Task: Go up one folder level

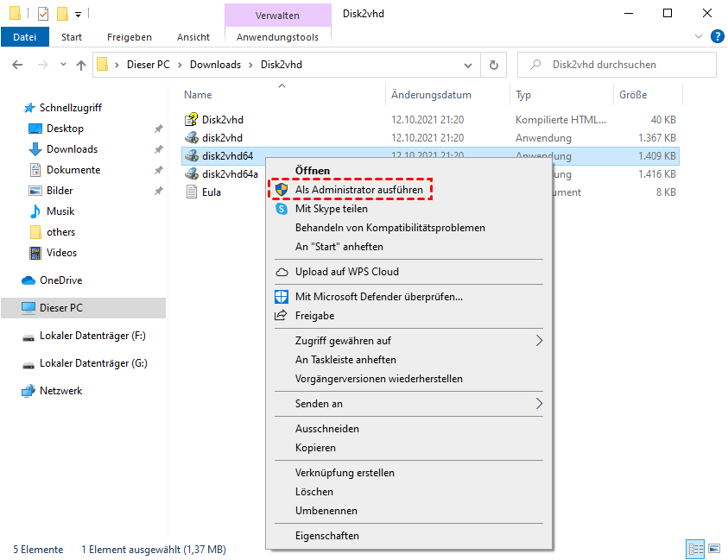Action: tap(81, 65)
